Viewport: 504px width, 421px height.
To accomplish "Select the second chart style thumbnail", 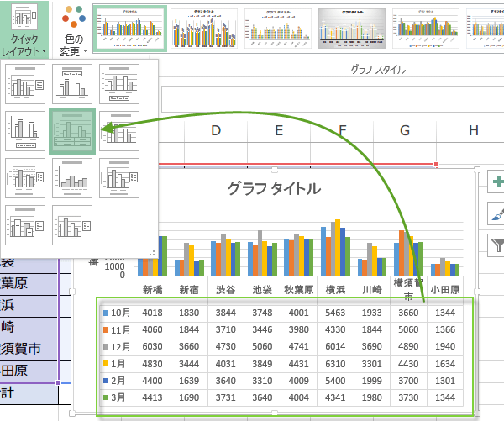I will pos(204,29).
